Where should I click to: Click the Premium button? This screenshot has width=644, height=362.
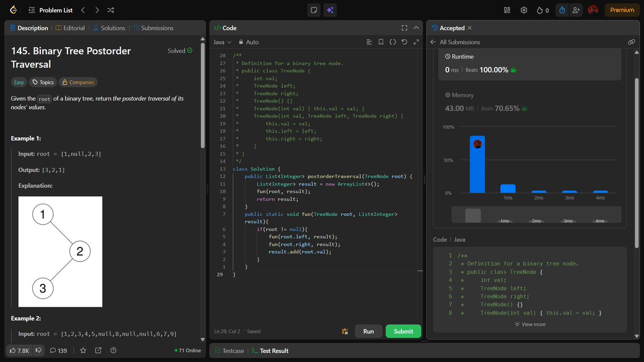622,10
